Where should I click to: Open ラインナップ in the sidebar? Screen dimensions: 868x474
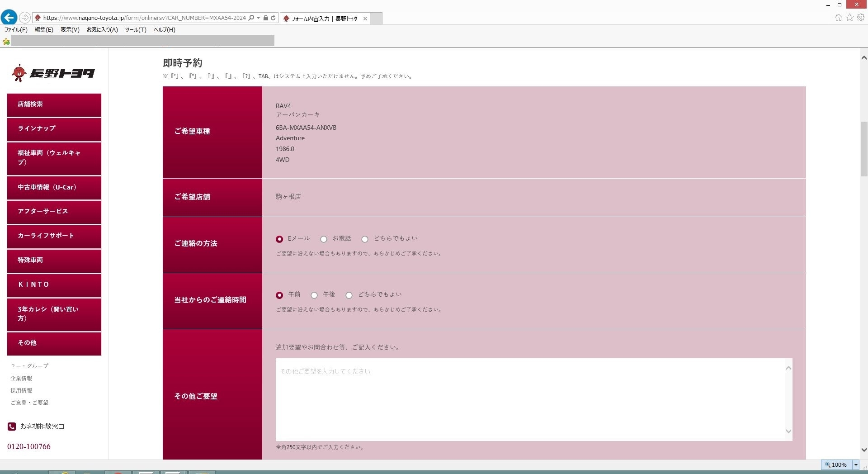pyautogui.click(x=54, y=129)
